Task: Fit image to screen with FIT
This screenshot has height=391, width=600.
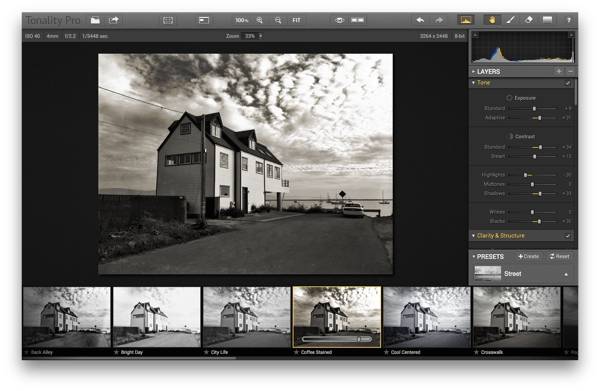Action: coord(297,20)
